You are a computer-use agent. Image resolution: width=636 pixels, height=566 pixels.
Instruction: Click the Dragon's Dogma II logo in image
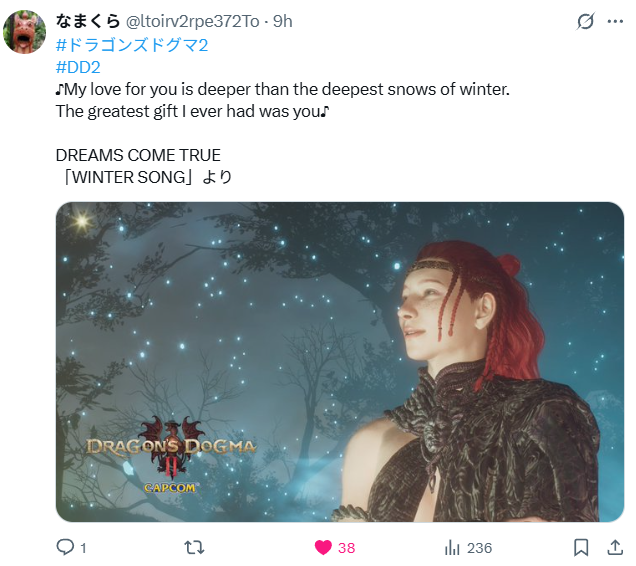[171, 454]
